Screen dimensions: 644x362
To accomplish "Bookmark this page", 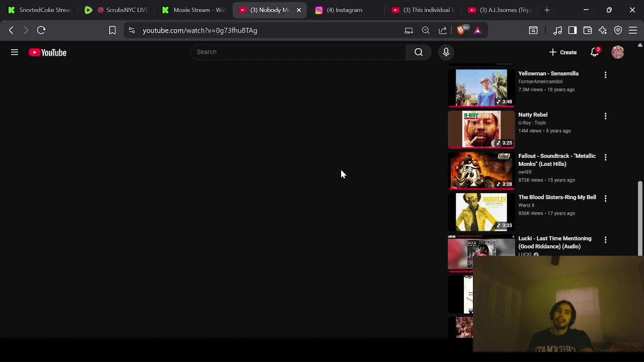I will pyautogui.click(x=112, y=30).
